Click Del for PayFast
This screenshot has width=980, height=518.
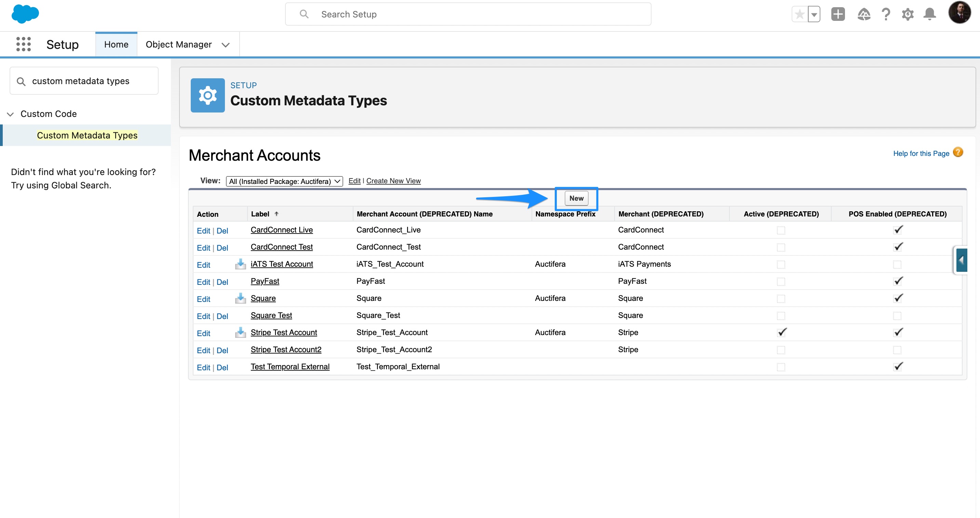point(222,282)
